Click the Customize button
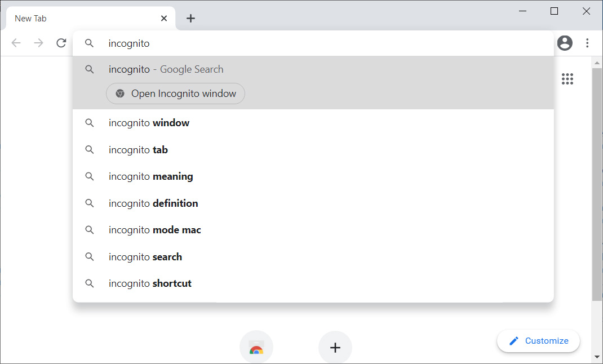 (538, 341)
